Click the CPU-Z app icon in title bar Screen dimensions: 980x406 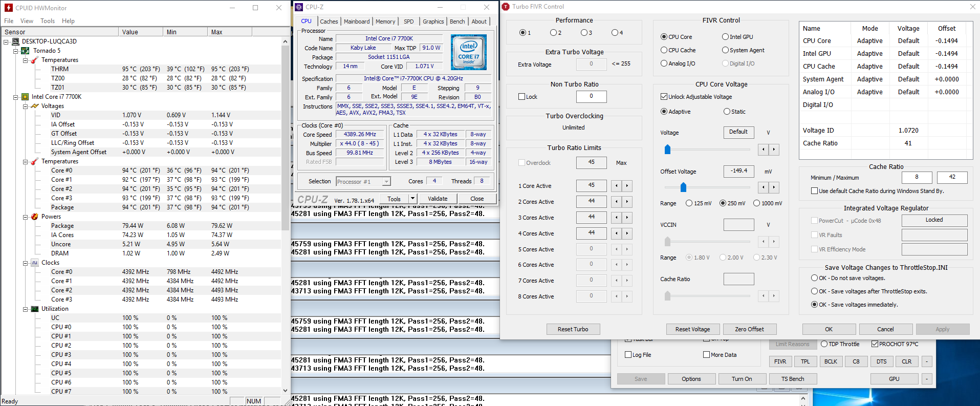click(x=299, y=7)
